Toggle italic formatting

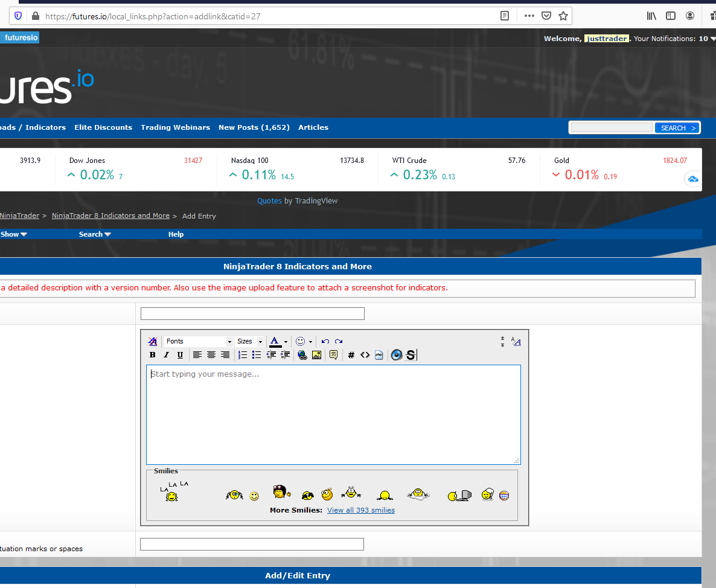pos(166,355)
